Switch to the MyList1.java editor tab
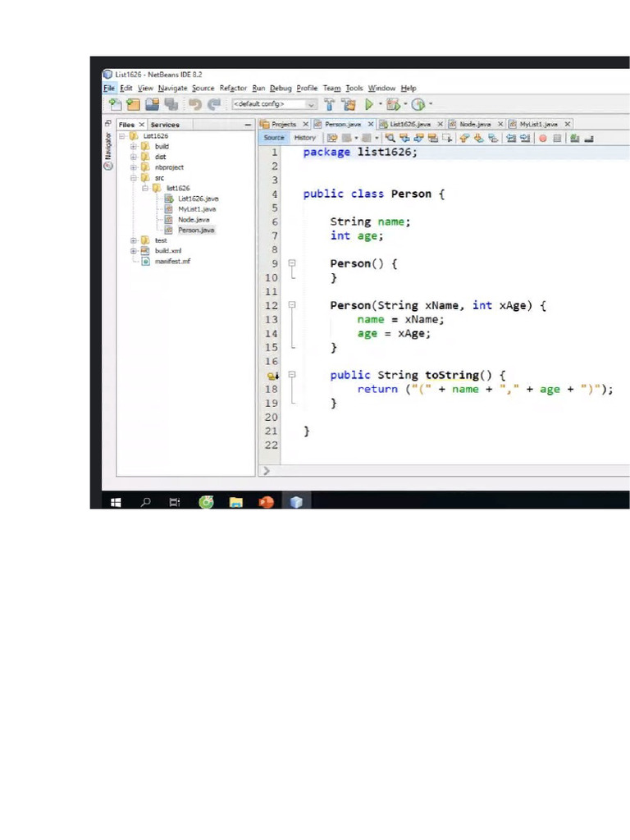 click(537, 124)
